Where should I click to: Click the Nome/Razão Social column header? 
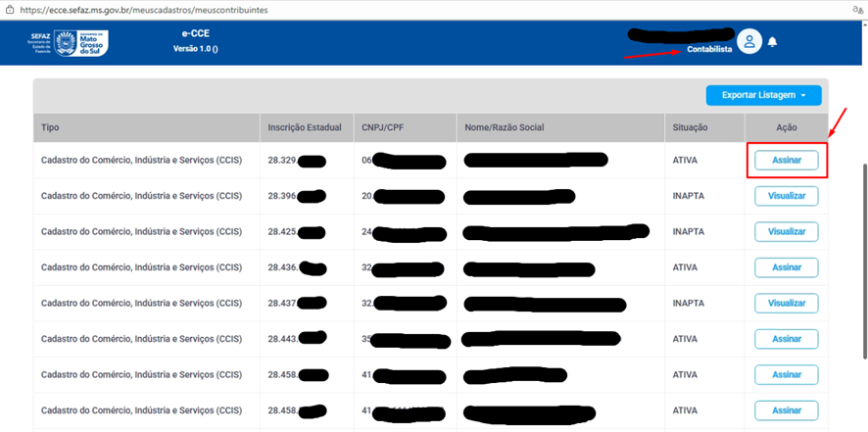(505, 127)
